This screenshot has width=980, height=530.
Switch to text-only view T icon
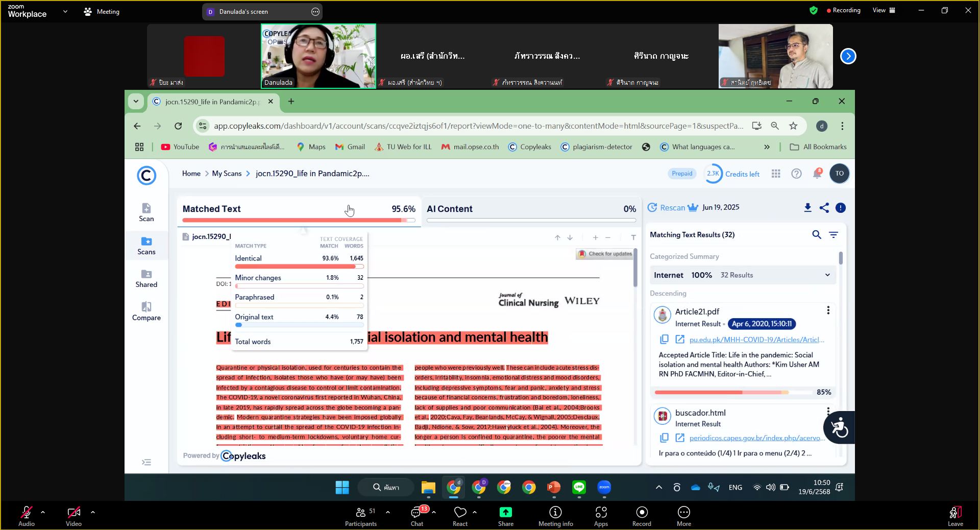point(633,237)
